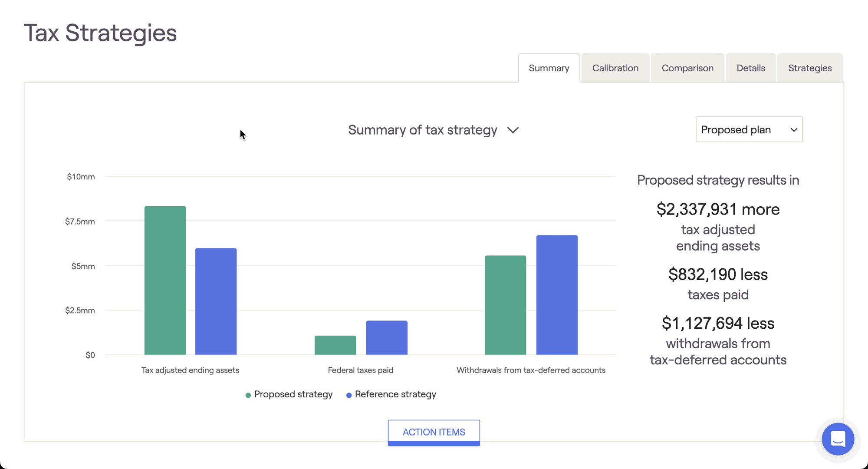Switch to the Comparison tab
The image size is (868, 469).
pyautogui.click(x=687, y=68)
